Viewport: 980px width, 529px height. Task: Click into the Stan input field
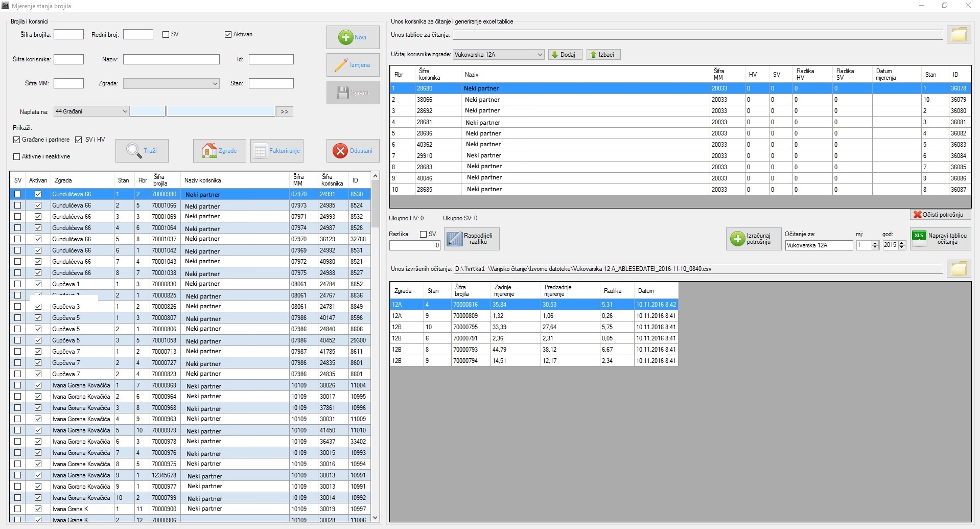(271, 83)
